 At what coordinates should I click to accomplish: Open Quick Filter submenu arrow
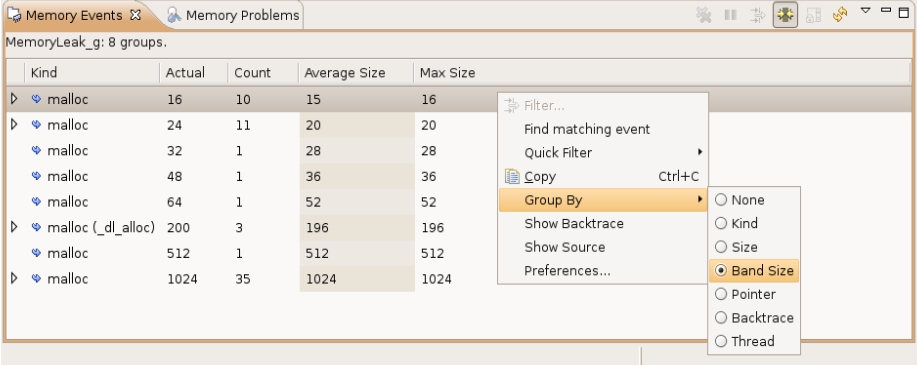pyautogui.click(x=700, y=152)
